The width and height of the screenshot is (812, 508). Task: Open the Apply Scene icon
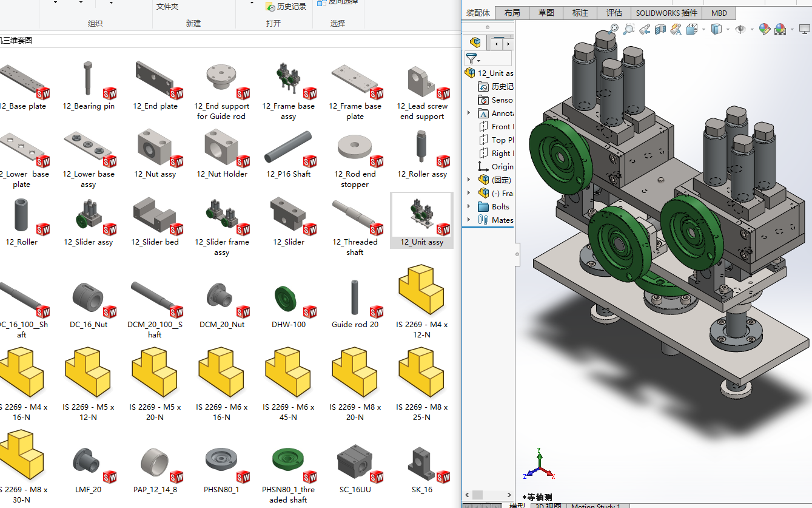point(780,29)
